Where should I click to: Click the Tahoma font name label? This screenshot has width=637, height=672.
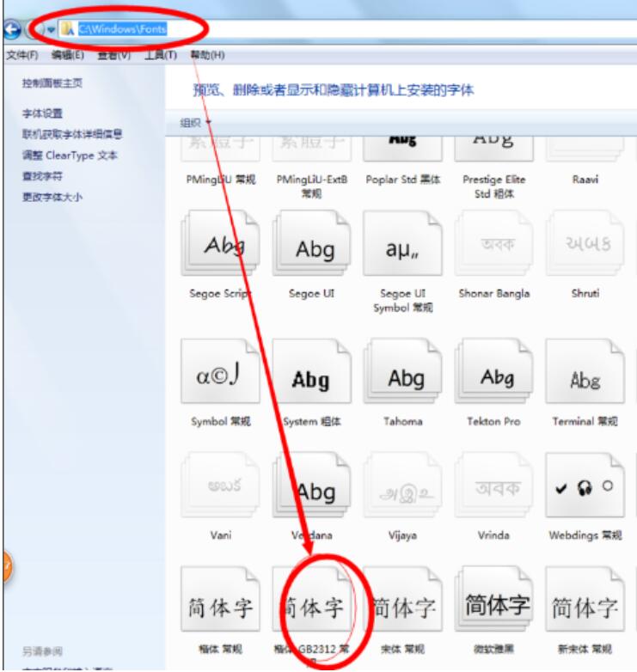point(403,422)
